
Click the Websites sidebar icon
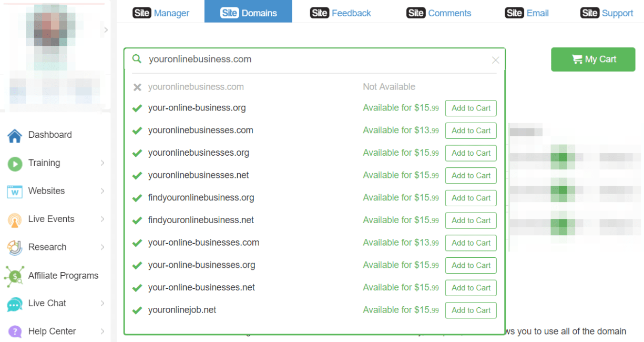15,192
